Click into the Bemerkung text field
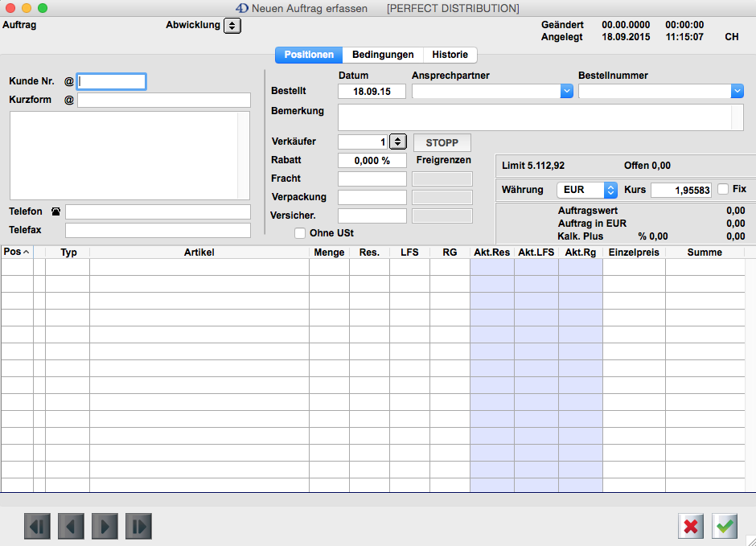Screen dimensions: 756x546 534,117
